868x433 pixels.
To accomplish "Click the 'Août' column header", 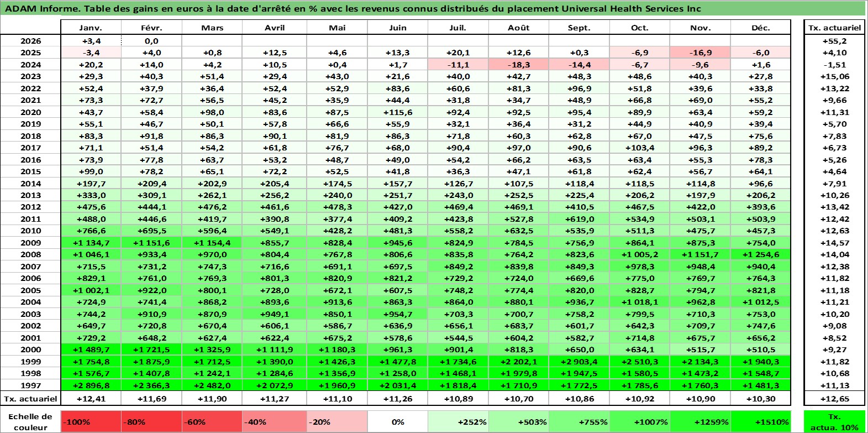I will pos(518,28).
